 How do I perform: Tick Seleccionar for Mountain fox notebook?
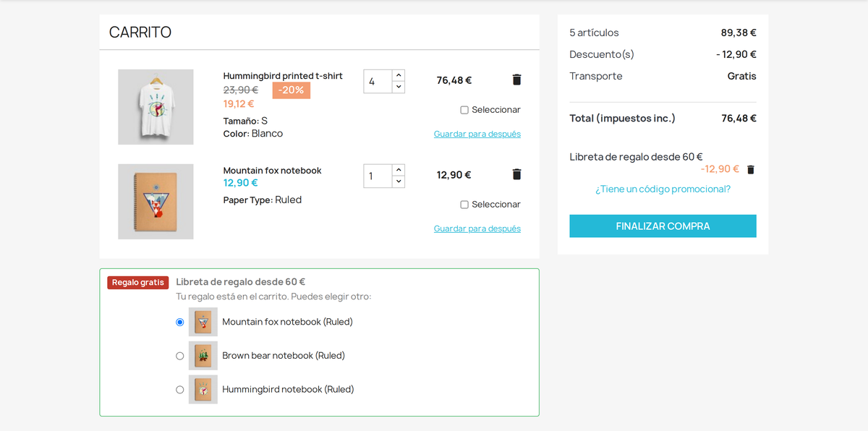pos(464,205)
